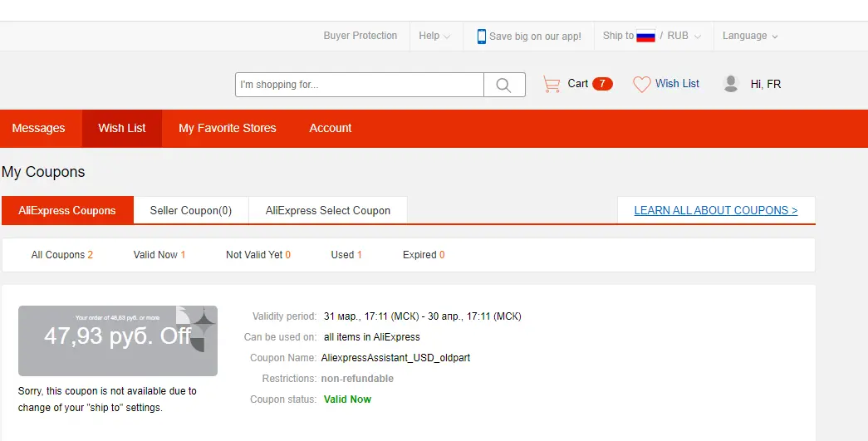The image size is (868, 441).
Task: Click the Cart text label
Action: click(578, 84)
